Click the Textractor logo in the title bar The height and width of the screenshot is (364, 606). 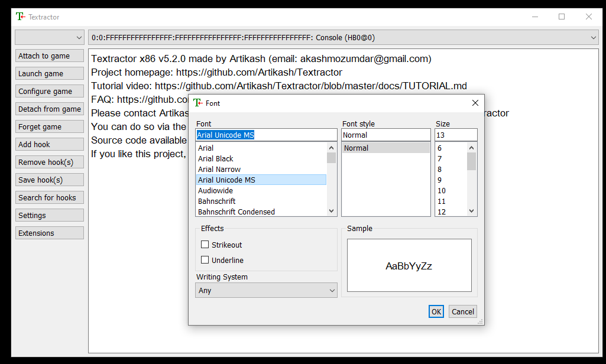[20, 17]
